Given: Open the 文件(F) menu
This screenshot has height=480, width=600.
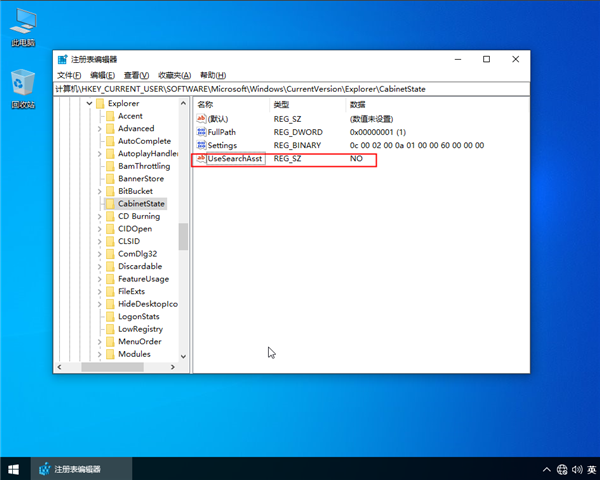Looking at the screenshot, I should (x=70, y=75).
